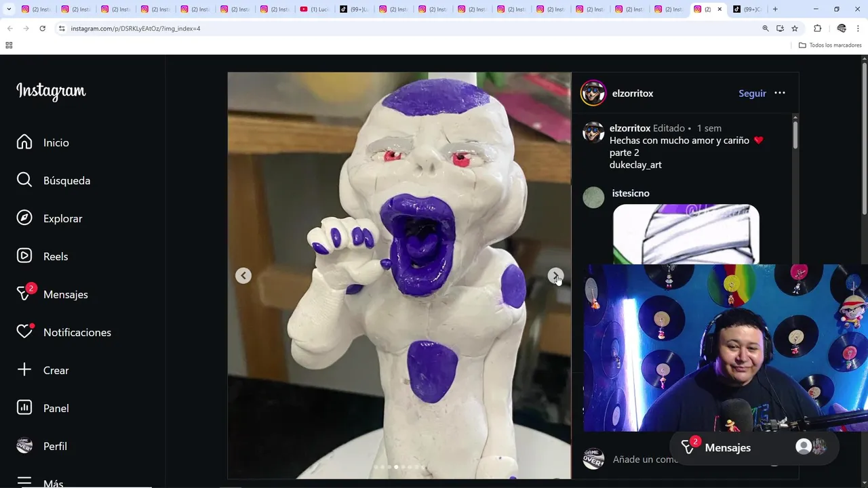The height and width of the screenshot is (488, 868).
Task: Open Perfil profile picture in sidebar
Action: (24, 446)
